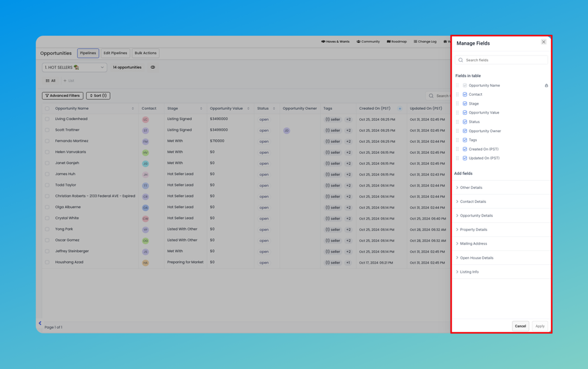Screen dimensions: 588x369
Task: Uncheck the Opportunity Value field checkbox
Action: [x=465, y=112]
